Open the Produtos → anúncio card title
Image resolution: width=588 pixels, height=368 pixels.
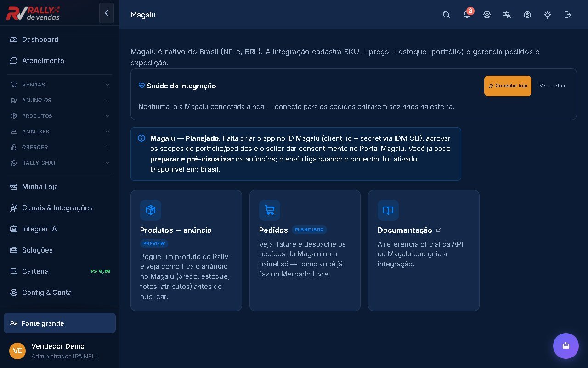tap(176, 230)
